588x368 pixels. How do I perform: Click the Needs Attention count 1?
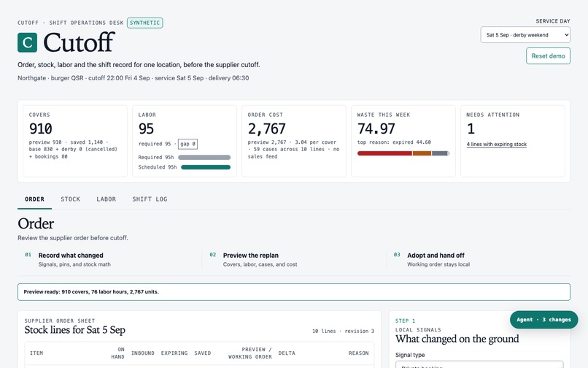pyautogui.click(x=471, y=129)
